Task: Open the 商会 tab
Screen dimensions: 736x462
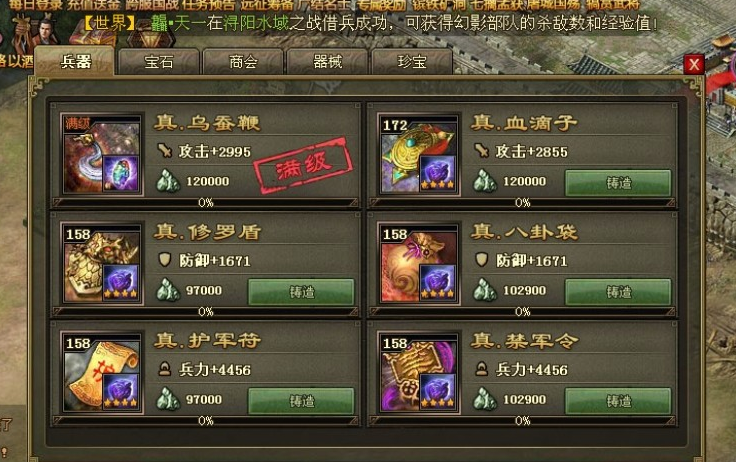Action: pyautogui.click(x=243, y=62)
